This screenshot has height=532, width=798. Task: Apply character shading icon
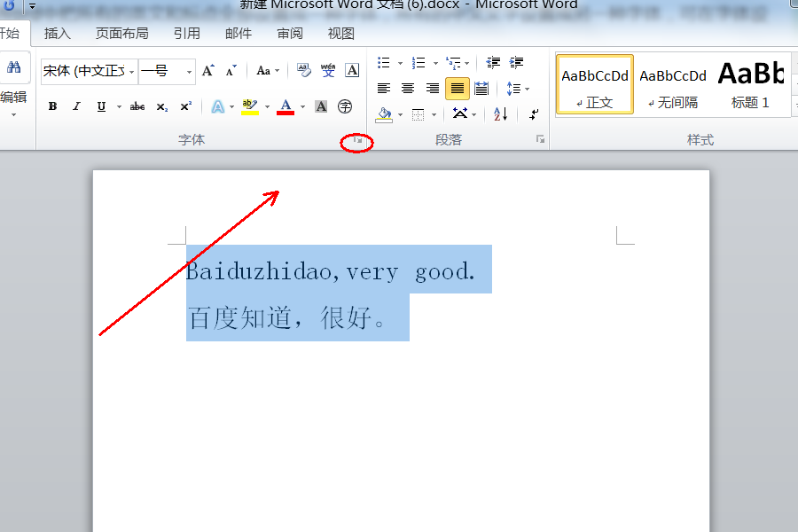pyautogui.click(x=321, y=106)
